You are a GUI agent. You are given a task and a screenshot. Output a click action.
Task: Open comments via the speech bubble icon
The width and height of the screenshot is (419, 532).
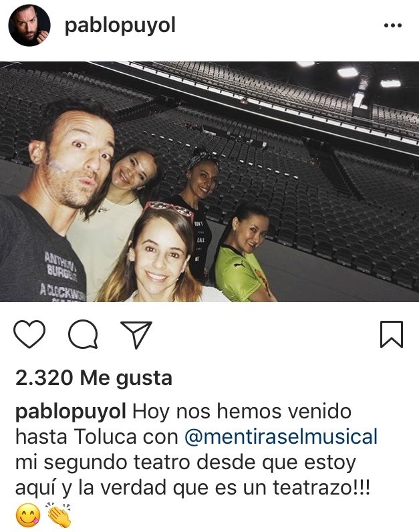coord(83,334)
